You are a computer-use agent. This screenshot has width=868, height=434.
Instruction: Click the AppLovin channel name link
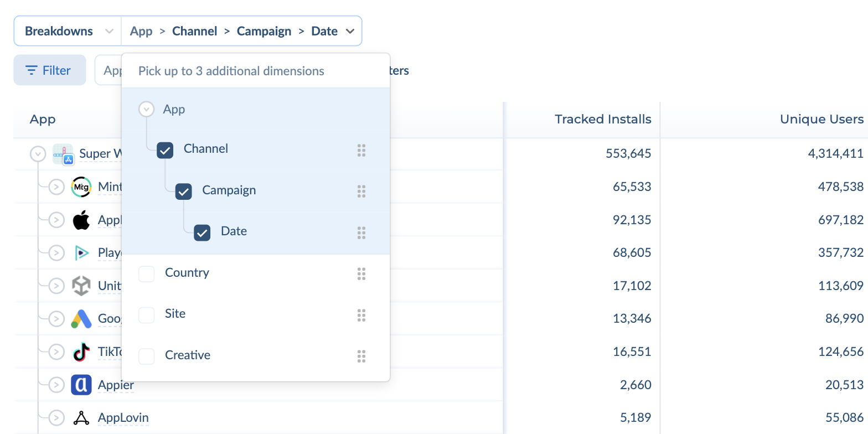point(123,417)
